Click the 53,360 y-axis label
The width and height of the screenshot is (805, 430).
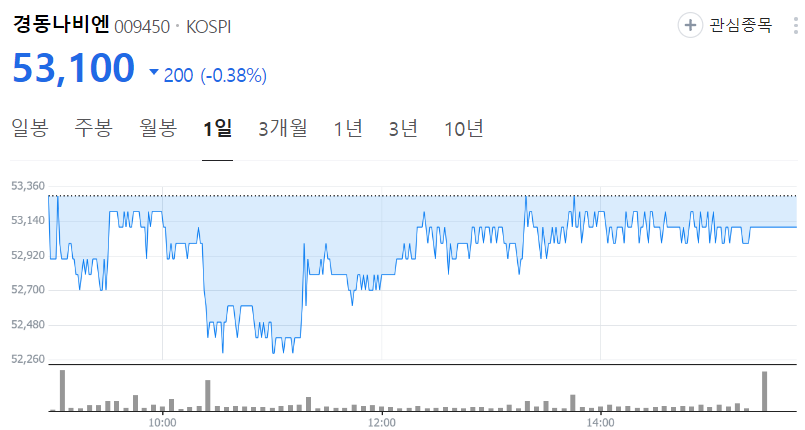pos(28,186)
